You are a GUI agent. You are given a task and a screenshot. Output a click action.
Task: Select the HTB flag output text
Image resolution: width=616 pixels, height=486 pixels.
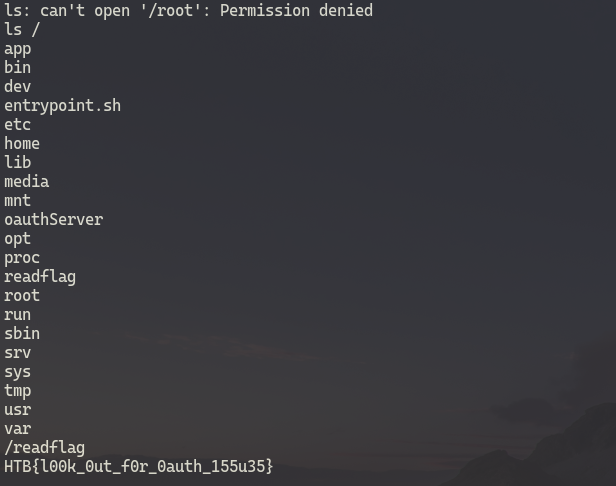[x=138, y=467]
